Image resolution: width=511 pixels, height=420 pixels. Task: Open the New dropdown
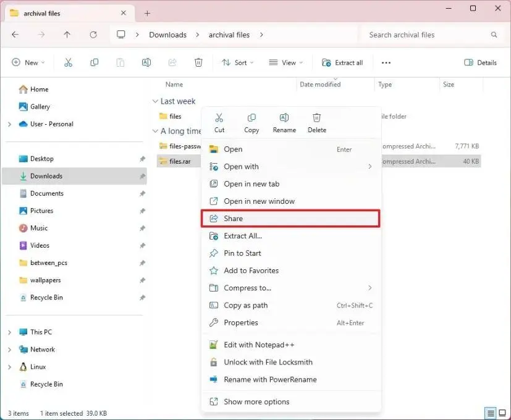pyautogui.click(x=28, y=62)
